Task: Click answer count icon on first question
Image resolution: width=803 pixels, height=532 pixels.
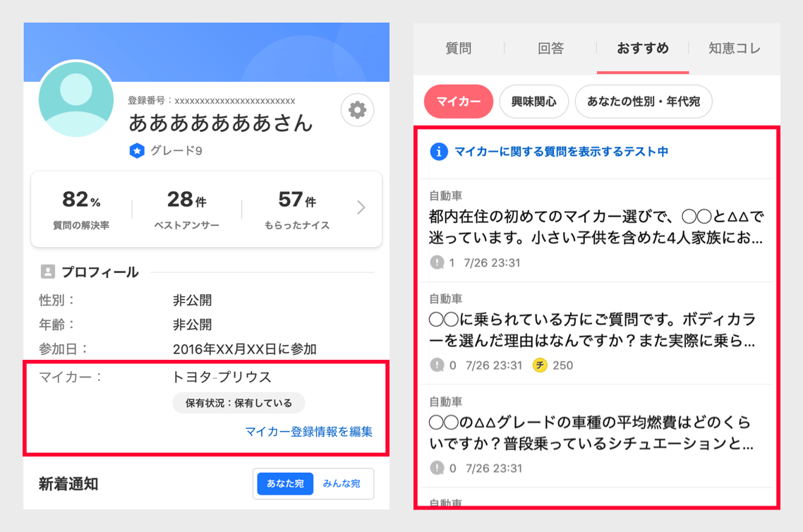Action: point(437,263)
